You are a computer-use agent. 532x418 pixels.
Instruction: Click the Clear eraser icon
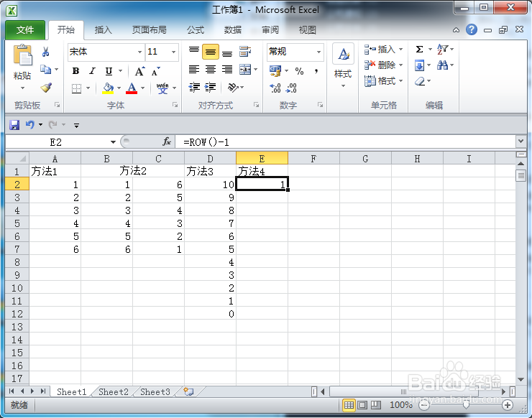coord(420,81)
